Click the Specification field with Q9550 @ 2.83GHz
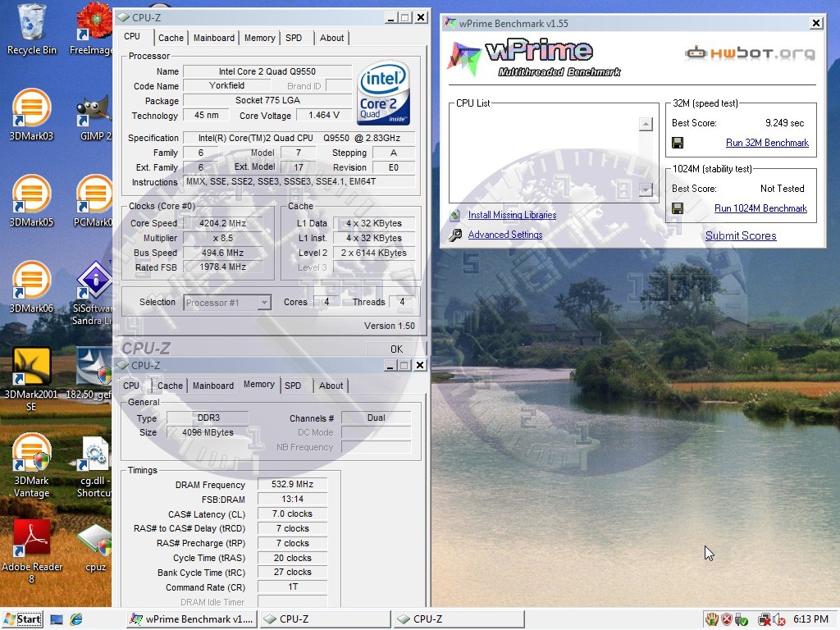 pos(299,138)
